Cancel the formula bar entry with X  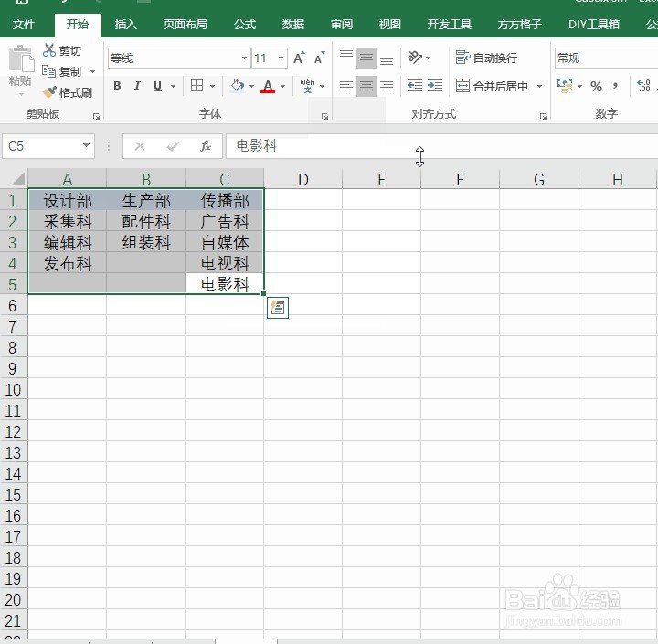tap(140, 146)
